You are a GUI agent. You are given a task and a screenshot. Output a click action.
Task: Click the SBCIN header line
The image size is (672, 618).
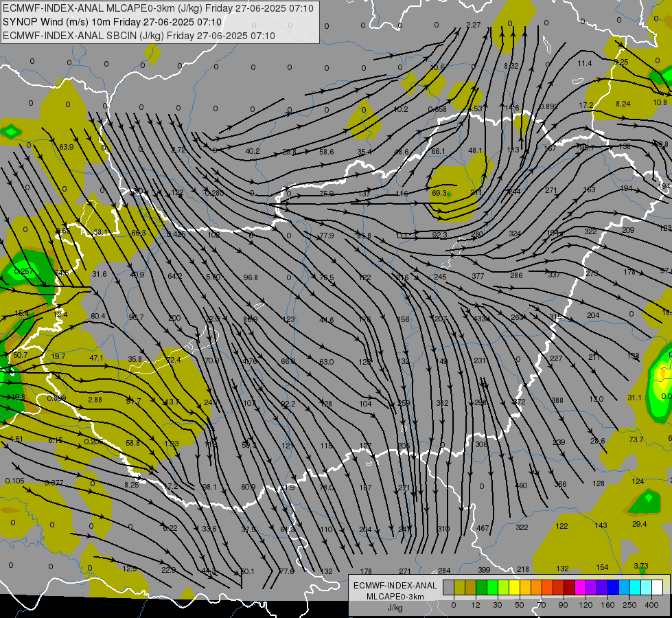tap(139, 36)
